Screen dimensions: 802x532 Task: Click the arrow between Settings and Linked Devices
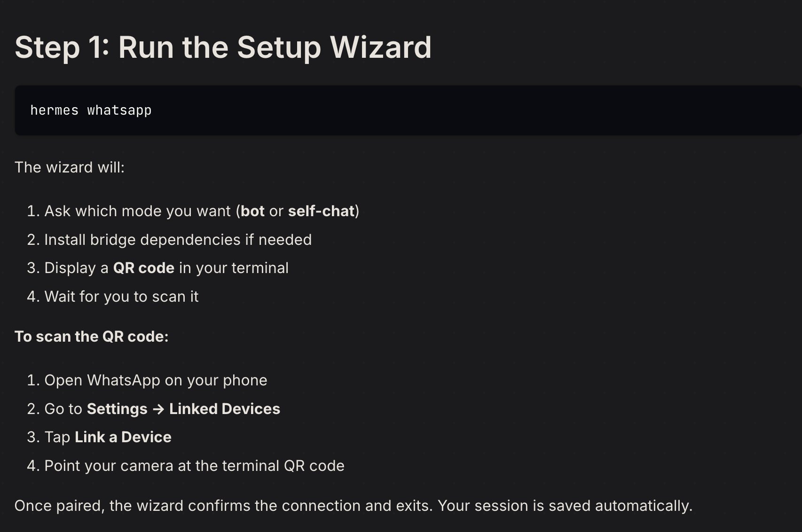point(158,409)
